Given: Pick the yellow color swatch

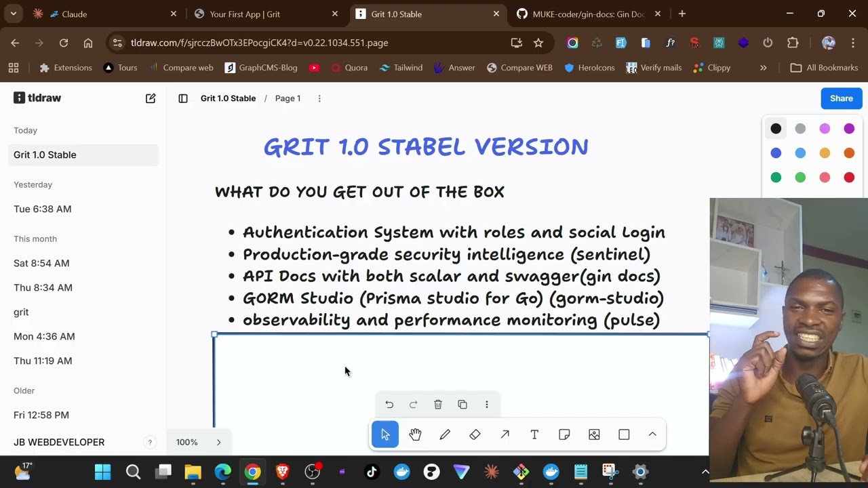Looking at the screenshot, I should 825,153.
